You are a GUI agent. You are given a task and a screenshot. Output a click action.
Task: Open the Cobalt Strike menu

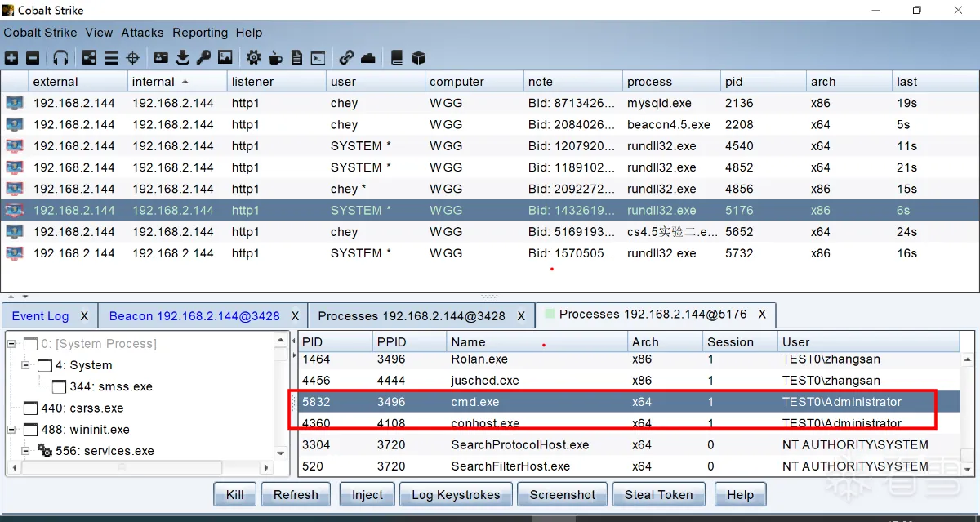click(x=40, y=33)
